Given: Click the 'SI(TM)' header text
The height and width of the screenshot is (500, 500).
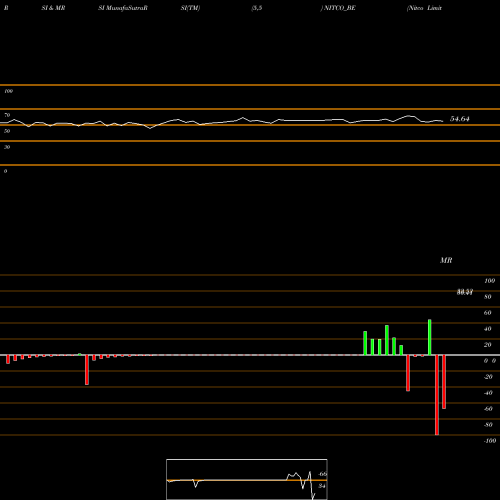Looking at the screenshot, I should tap(190, 8).
